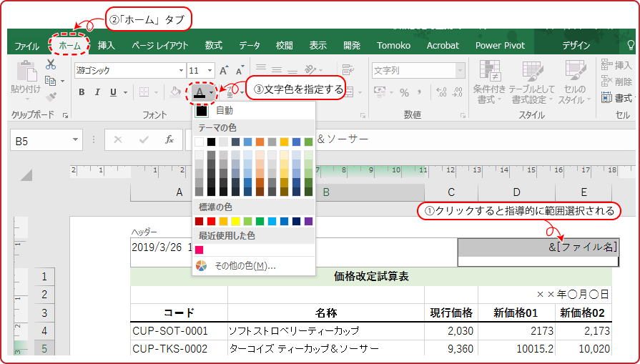The height and width of the screenshot is (364, 640).
Task: Select row header 3
Action: click(44, 313)
